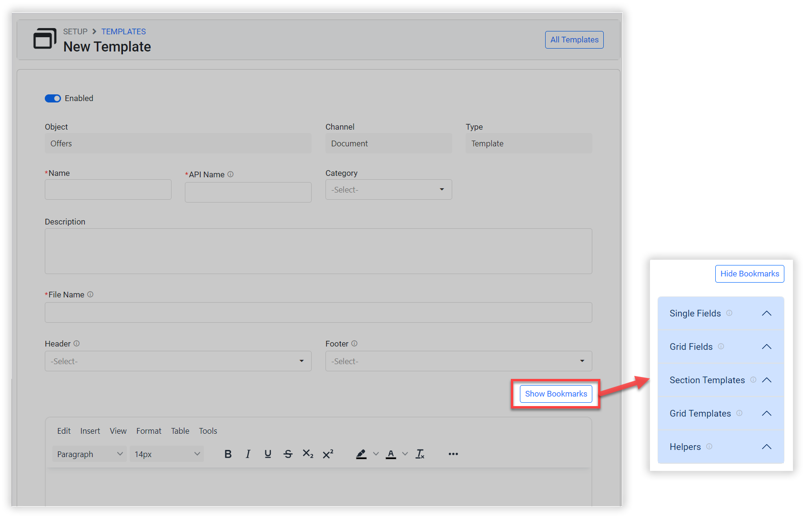Collapse the Helpers section chevron
The width and height of the screenshot is (812, 520).
pos(766,447)
